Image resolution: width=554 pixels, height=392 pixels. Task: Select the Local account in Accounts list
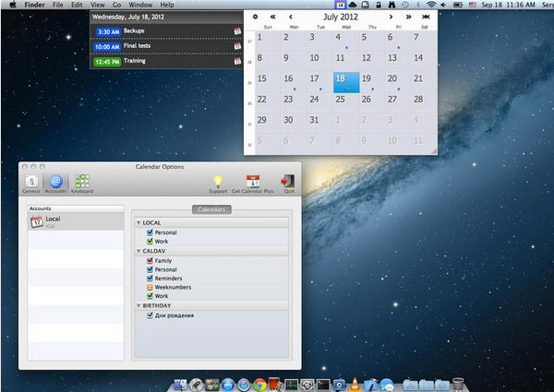(76, 221)
